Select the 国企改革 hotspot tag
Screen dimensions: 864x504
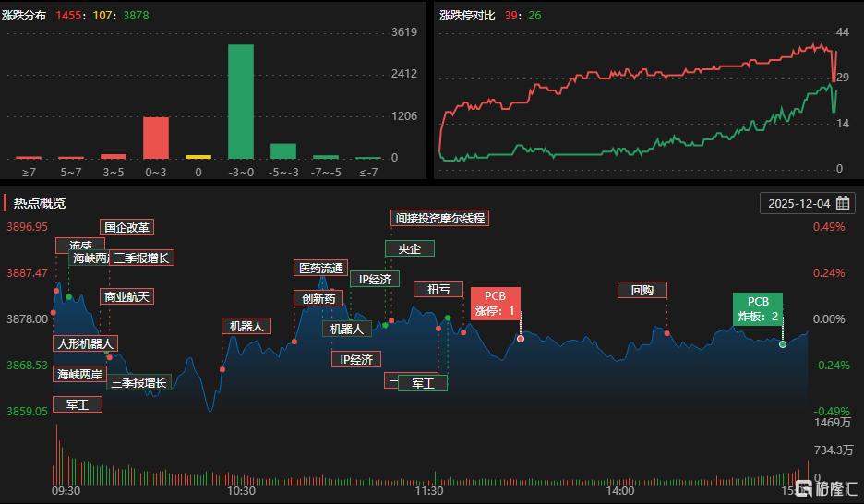(x=126, y=227)
